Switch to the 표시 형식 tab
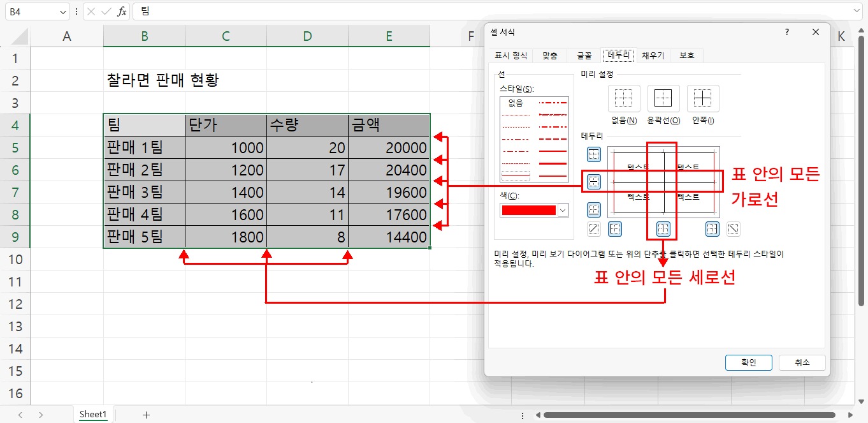The width and height of the screenshot is (868, 423). point(511,56)
